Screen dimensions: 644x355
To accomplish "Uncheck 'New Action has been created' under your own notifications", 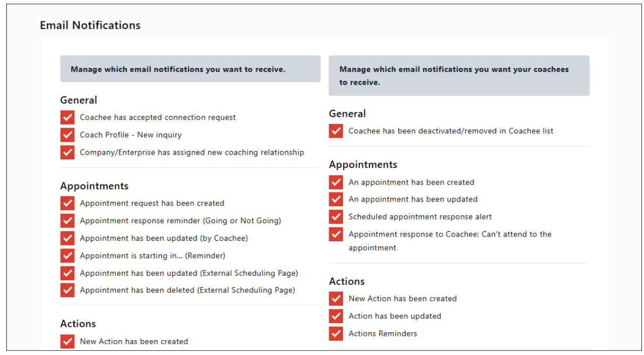I will [67, 342].
